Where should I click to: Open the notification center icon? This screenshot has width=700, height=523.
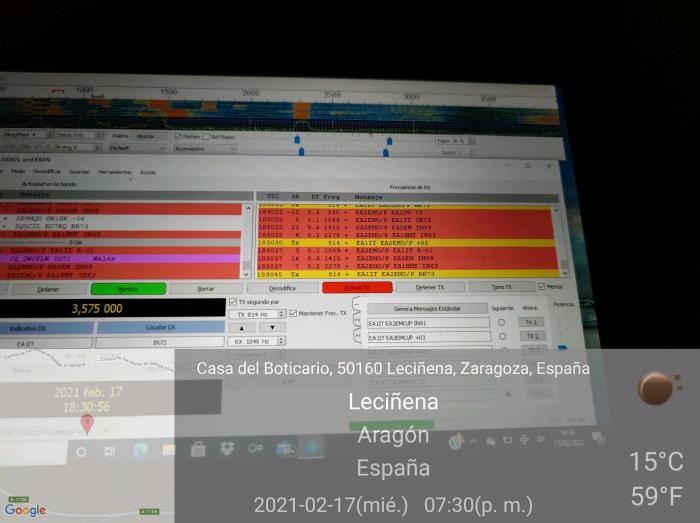point(598,438)
